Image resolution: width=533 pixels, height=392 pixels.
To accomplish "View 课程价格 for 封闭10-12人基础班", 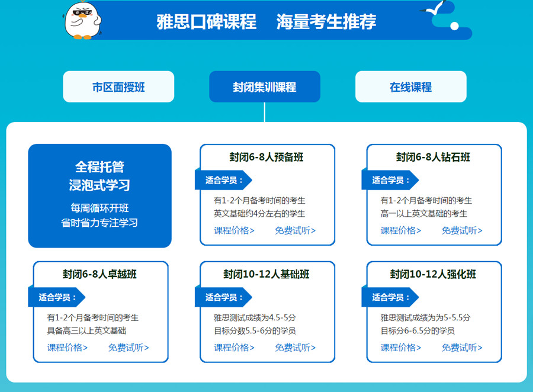I will [x=234, y=348].
